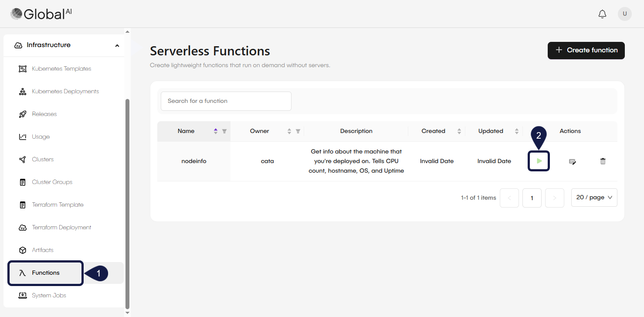The image size is (644, 317).
Task: Focus the Search for a function field
Action: coord(226,101)
